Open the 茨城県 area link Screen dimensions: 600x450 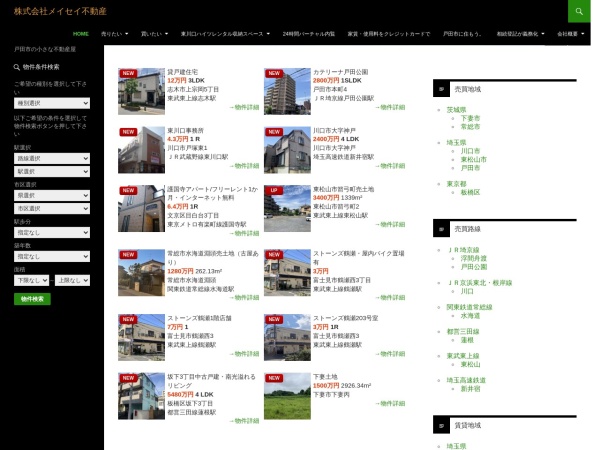(456, 110)
